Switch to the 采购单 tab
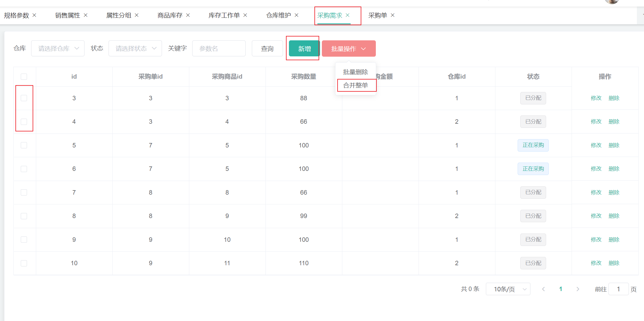 [378, 15]
